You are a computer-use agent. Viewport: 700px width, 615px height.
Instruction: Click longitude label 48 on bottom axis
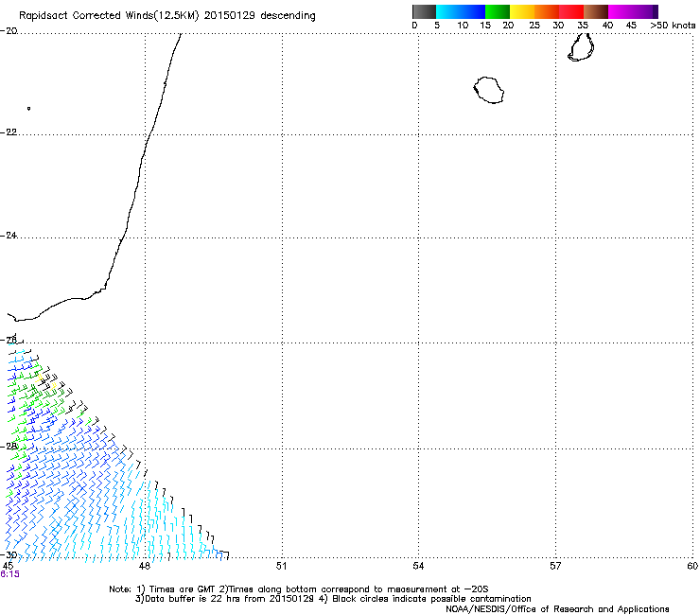pyautogui.click(x=144, y=567)
